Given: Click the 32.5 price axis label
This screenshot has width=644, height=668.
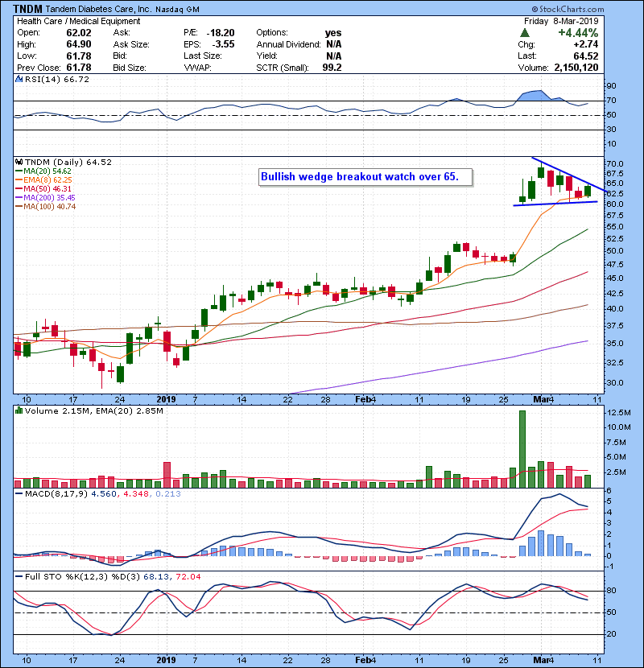Looking at the screenshot, I should click(x=615, y=362).
